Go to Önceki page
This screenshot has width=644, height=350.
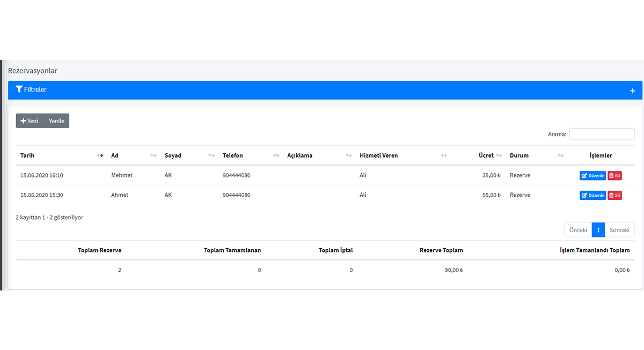coord(578,230)
